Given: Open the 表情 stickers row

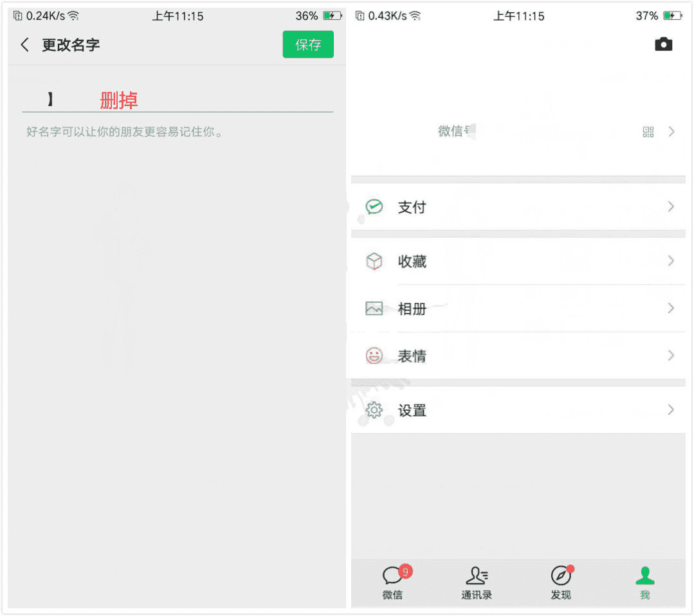Looking at the screenshot, I should click(518, 356).
